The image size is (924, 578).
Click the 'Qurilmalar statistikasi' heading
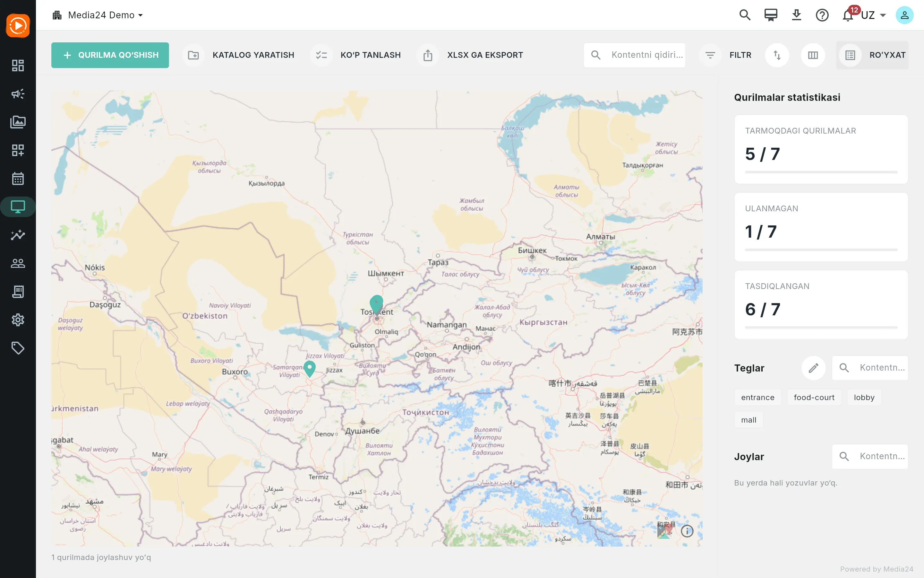(x=787, y=98)
